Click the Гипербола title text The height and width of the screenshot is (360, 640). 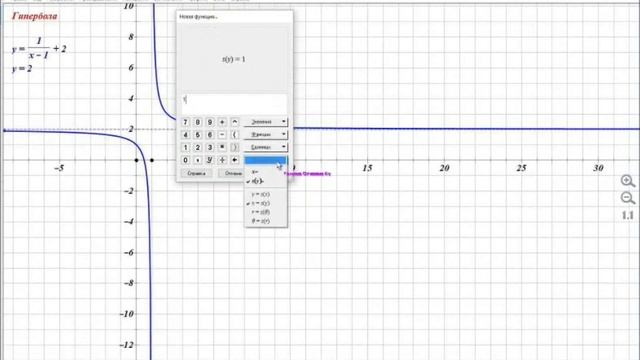34,16
